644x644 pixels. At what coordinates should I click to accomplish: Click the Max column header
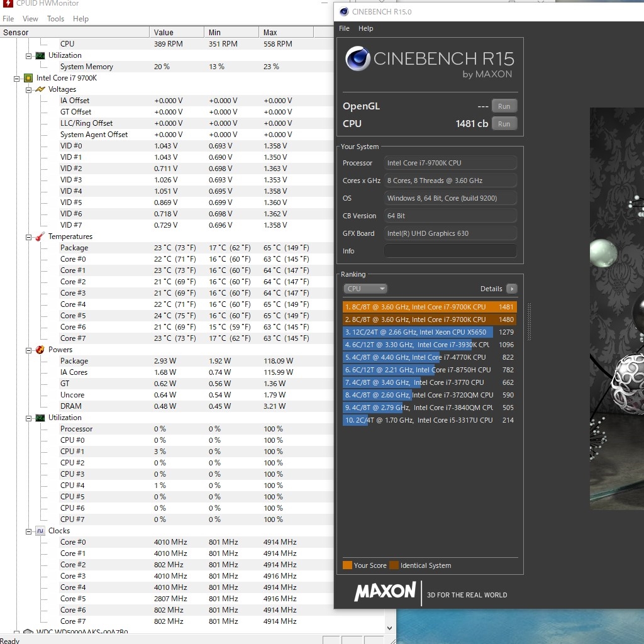point(286,32)
